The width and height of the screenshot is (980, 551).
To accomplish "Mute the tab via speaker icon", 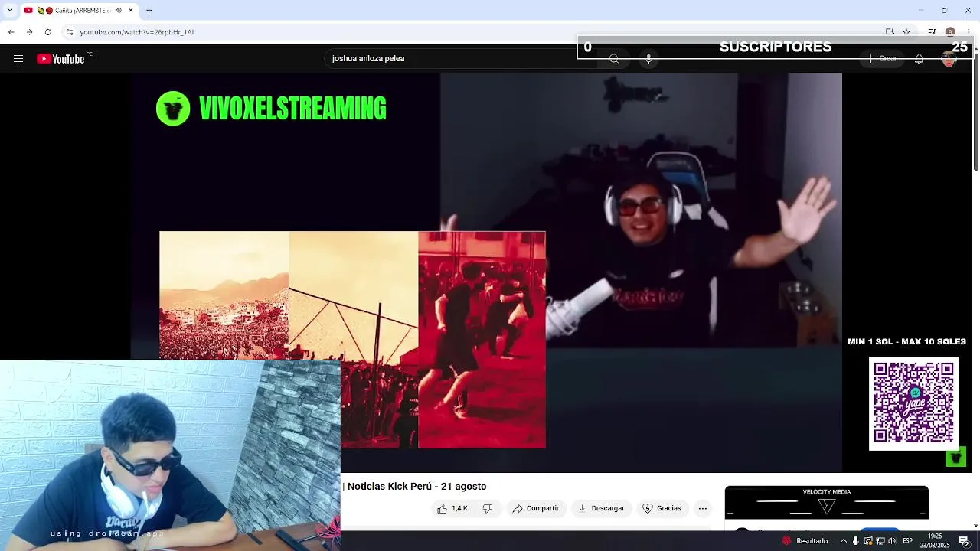I will click(x=118, y=10).
